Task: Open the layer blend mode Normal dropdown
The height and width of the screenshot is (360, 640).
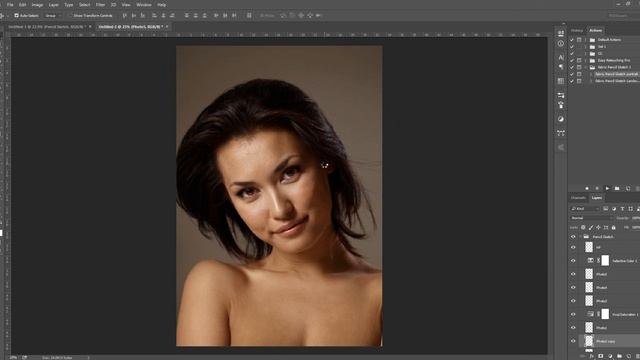Action: click(592, 218)
